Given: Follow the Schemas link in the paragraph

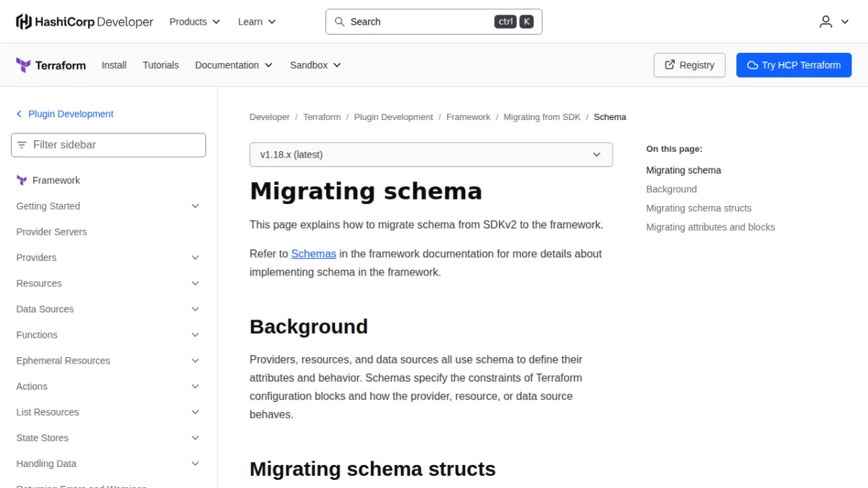Looking at the screenshot, I should pyautogui.click(x=314, y=254).
